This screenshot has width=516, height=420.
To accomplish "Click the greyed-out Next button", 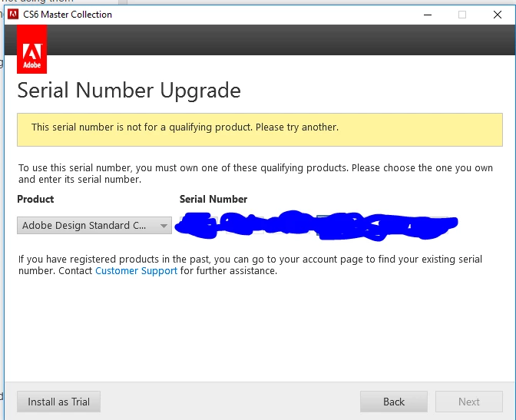I will click(x=469, y=402).
